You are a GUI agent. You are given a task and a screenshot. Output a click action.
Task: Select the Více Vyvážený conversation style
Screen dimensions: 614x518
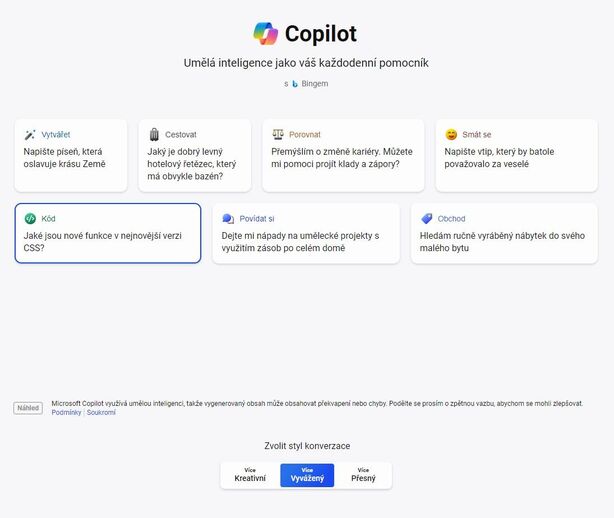point(307,475)
